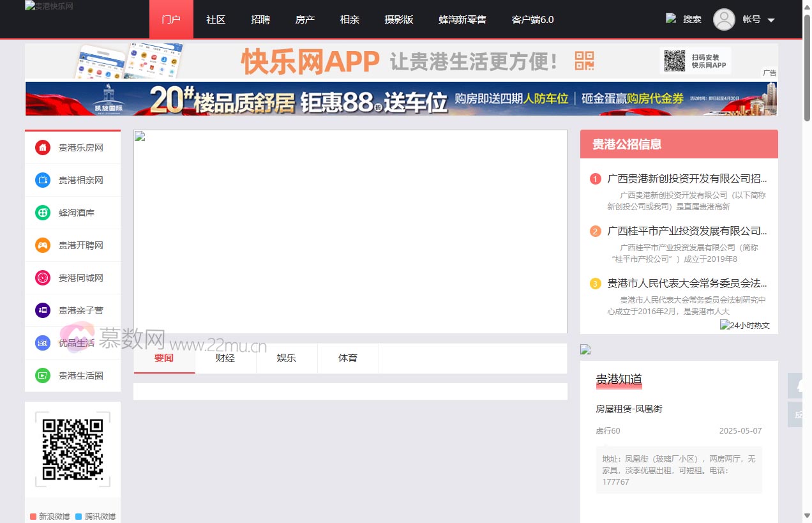Switch to the 体育 sports tab
Screen dimensions: 812x523
pos(348,358)
